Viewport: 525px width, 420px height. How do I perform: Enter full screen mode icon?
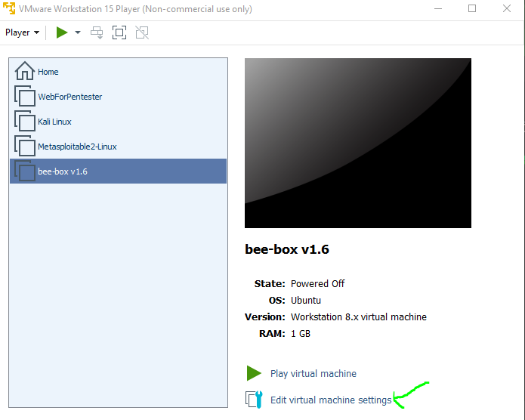coord(119,32)
